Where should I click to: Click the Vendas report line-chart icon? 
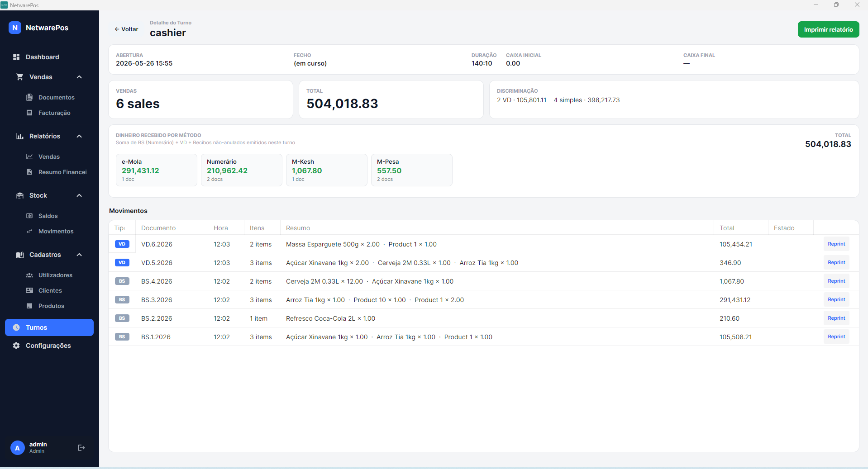(29, 156)
